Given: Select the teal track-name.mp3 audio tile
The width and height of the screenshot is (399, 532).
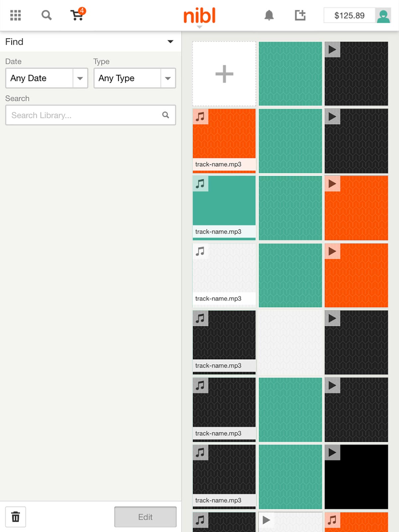Looking at the screenshot, I should point(224,208).
